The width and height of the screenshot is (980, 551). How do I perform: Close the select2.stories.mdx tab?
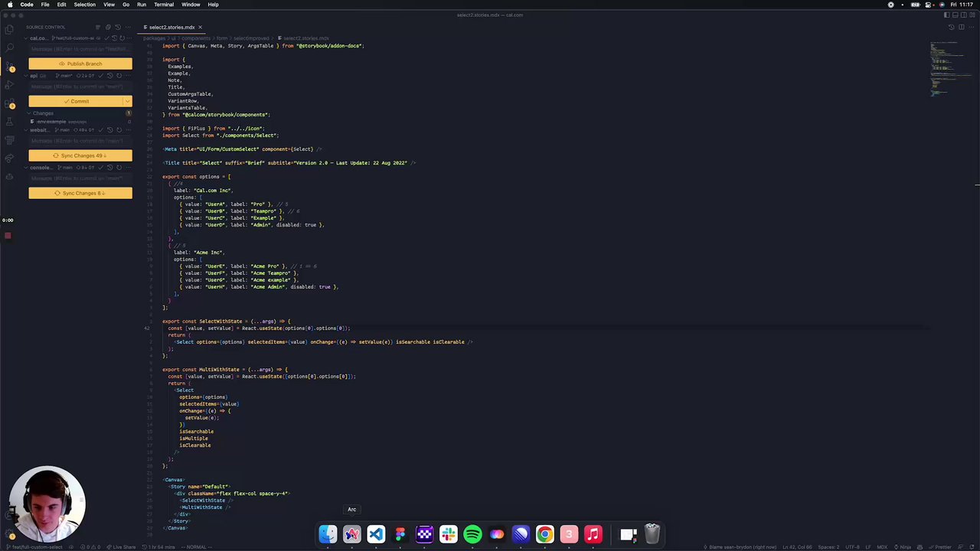200,28
